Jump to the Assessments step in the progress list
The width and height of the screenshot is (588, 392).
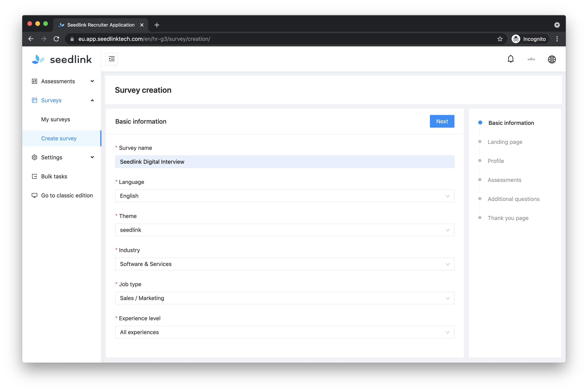tap(504, 180)
